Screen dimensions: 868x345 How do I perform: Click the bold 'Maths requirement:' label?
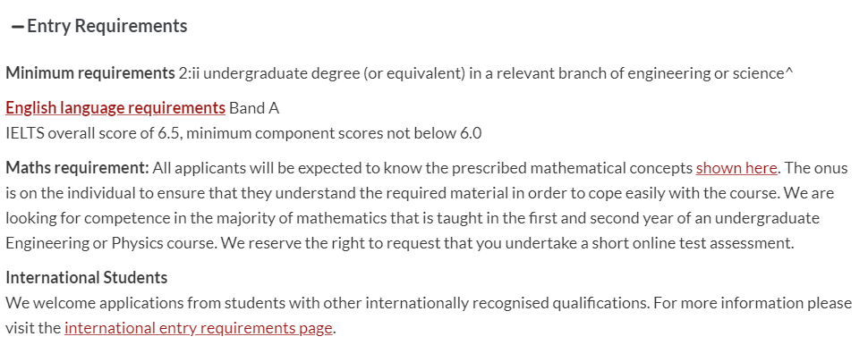coord(78,168)
